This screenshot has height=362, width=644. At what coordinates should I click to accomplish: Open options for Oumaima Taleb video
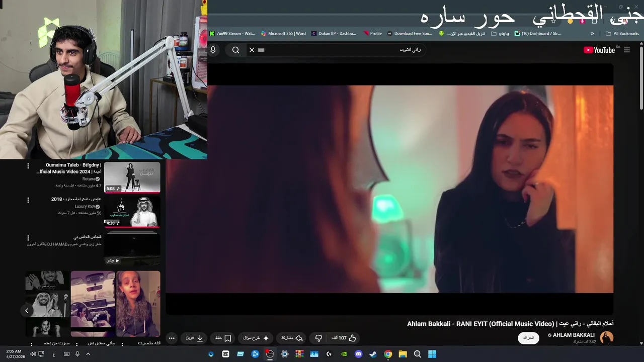[28, 166]
